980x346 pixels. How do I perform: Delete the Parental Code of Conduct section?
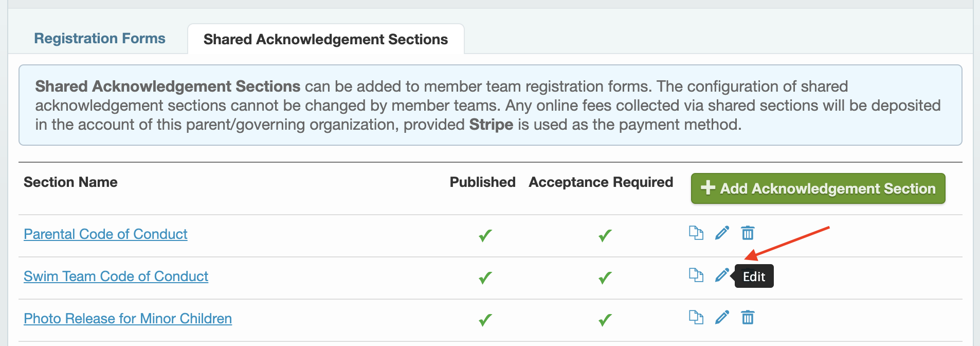point(748,233)
